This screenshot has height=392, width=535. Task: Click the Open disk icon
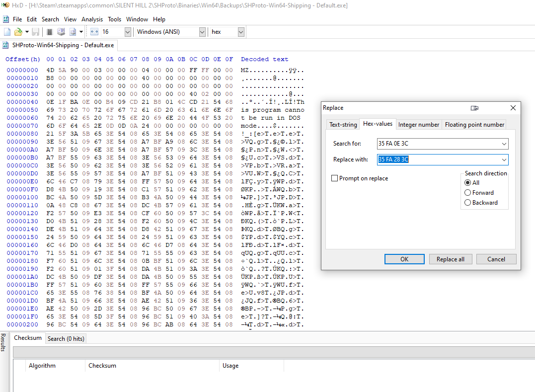(x=61, y=32)
